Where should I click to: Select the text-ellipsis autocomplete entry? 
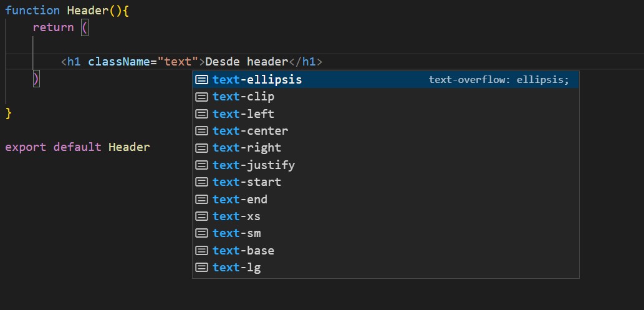click(257, 80)
